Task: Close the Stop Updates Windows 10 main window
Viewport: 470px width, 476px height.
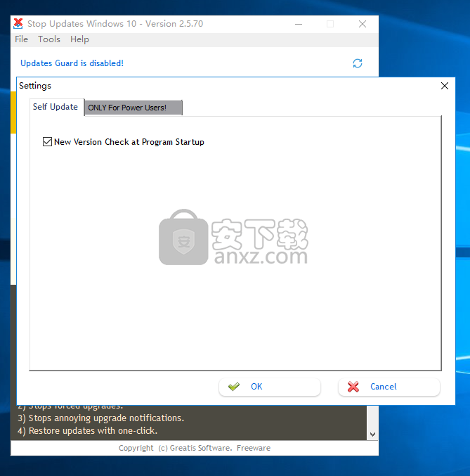Action: click(363, 24)
